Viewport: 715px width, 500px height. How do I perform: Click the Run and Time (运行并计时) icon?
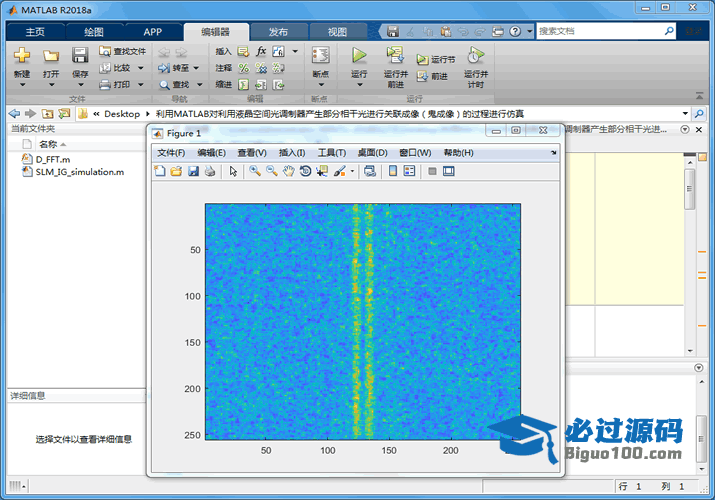[475, 55]
